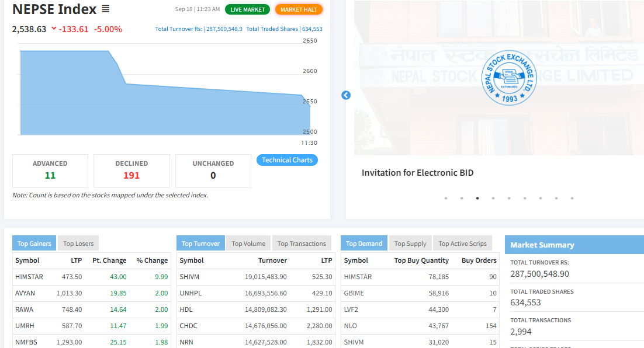Click the carousel previous arrow icon
Image resolution: width=644 pixels, height=348 pixels.
pos(346,95)
